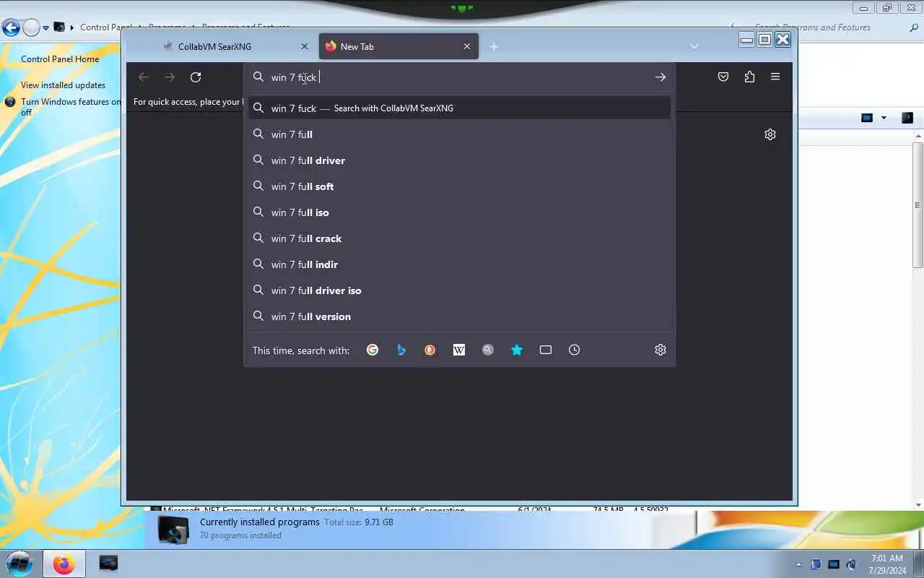This screenshot has width=924, height=578.
Task: Show hidden system tray icons
Action: pyautogui.click(x=798, y=564)
